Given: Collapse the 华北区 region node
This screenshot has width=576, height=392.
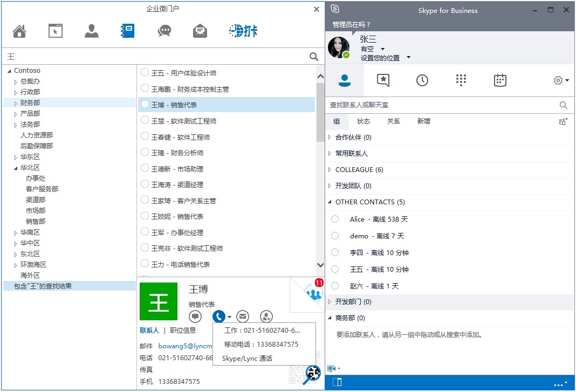Looking at the screenshot, I should click(x=16, y=168).
